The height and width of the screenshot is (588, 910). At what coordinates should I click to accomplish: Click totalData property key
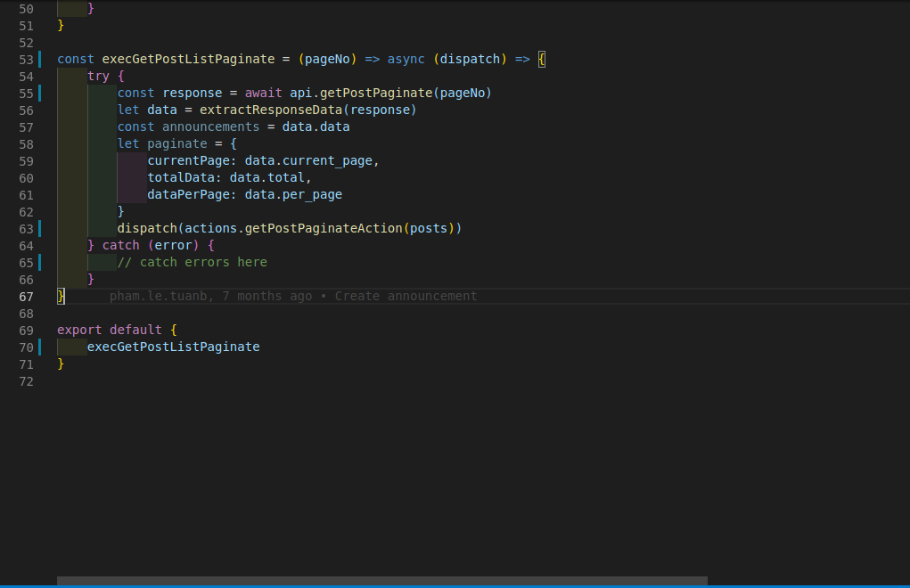click(x=181, y=177)
